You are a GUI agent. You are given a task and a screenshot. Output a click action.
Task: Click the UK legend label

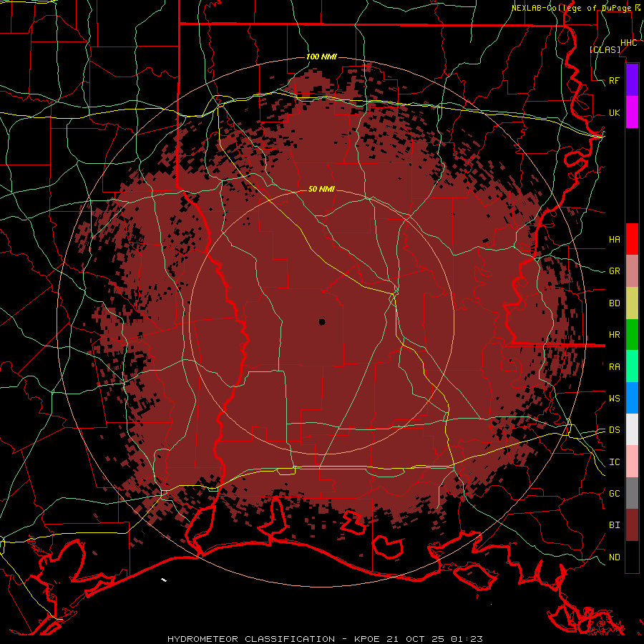click(x=615, y=112)
